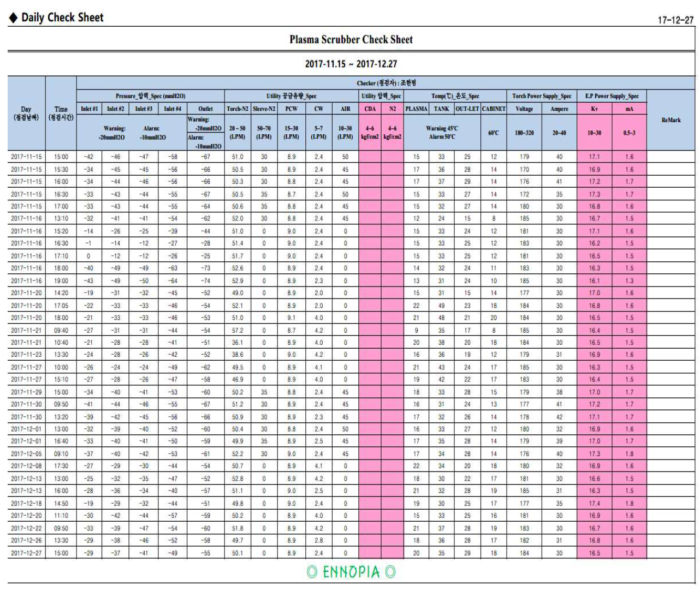Click the Temp(℃) Spec group header

click(455, 96)
